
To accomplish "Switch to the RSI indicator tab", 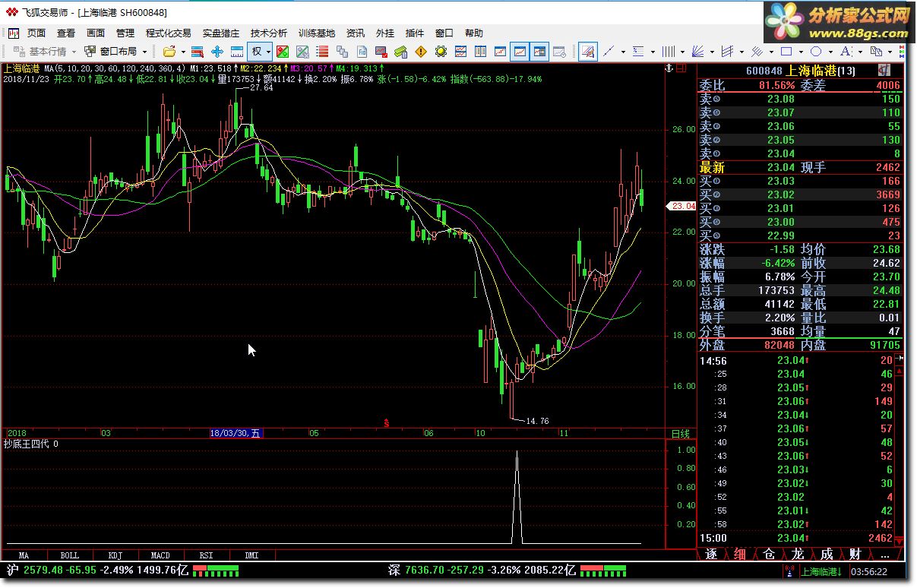I will [x=206, y=555].
